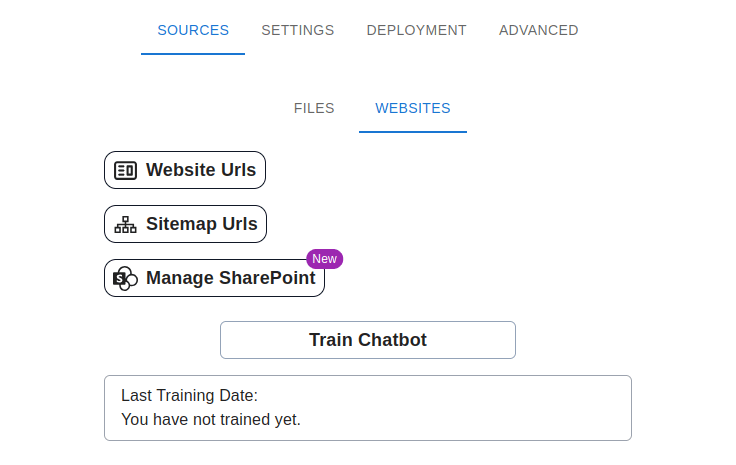This screenshot has height=465, width=736.
Task: Open the Website Urls section
Action: (x=200, y=170)
